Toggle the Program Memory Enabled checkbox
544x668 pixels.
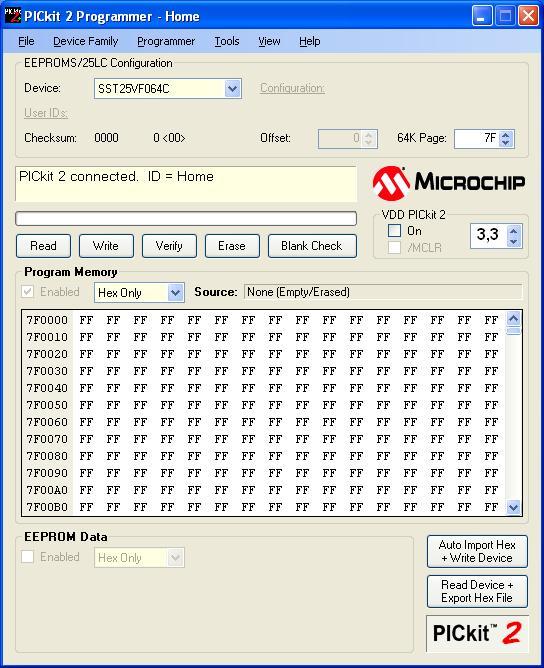point(28,292)
